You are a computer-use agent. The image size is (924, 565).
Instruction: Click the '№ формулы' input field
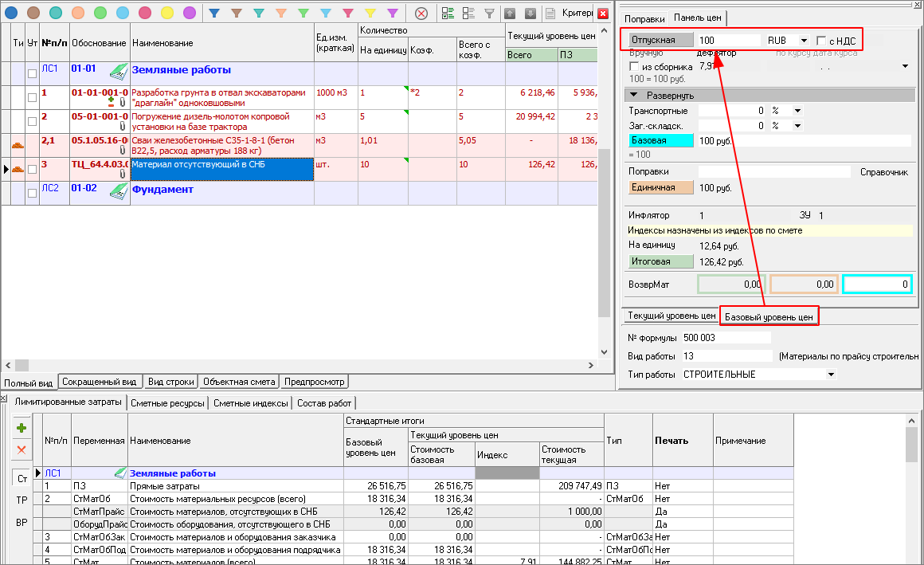[x=725, y=338]
